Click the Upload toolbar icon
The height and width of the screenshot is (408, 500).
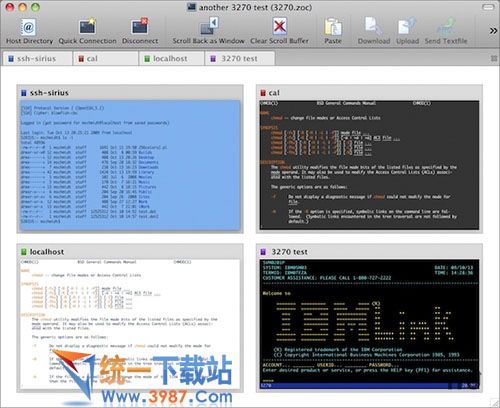(x=407, y=32)
